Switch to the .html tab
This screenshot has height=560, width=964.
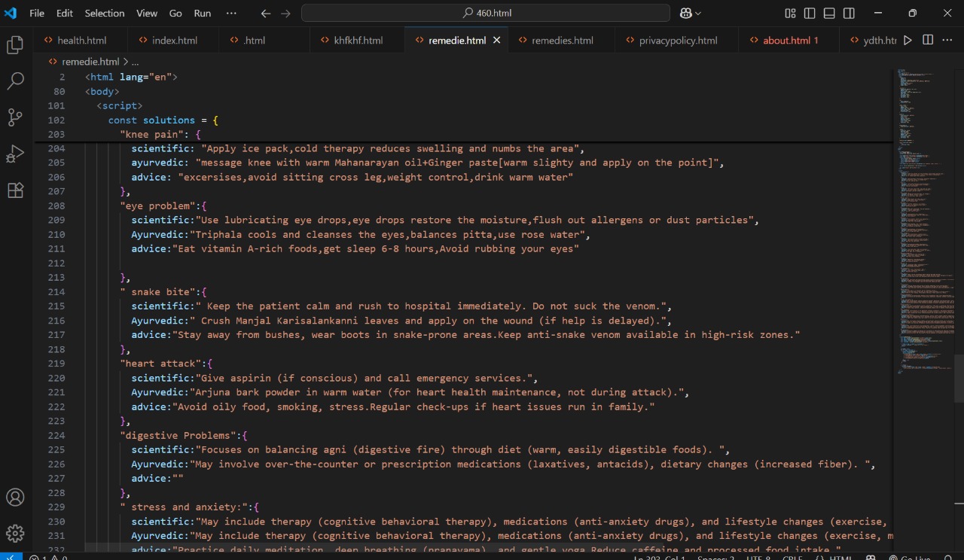coord(254,41)
